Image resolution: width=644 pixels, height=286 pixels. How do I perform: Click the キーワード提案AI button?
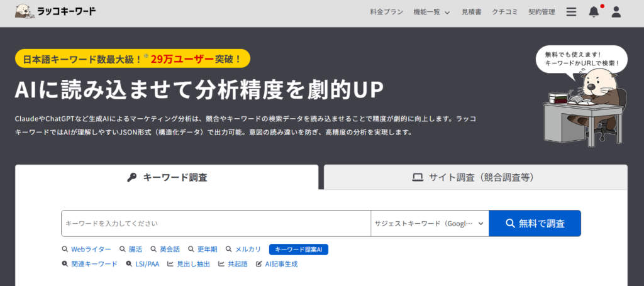coord(299,250)
